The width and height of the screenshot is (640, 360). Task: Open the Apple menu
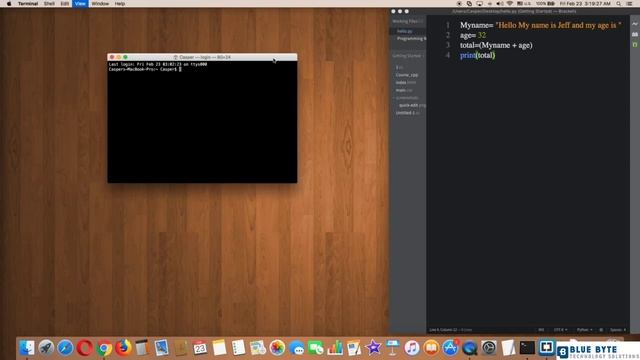click(x=9, y=4)
